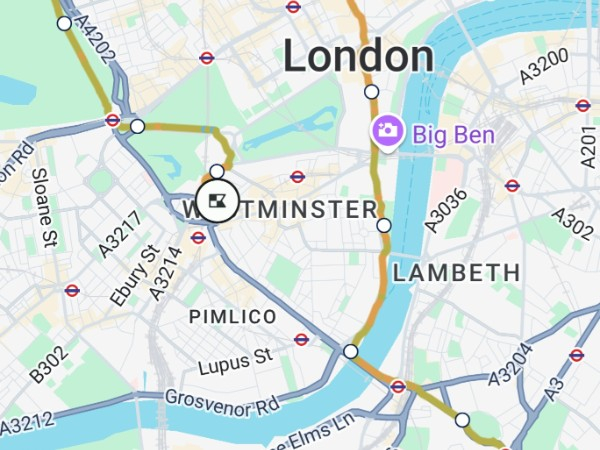Open the Big Ben label link
The image size is (600, 450).
454,135
